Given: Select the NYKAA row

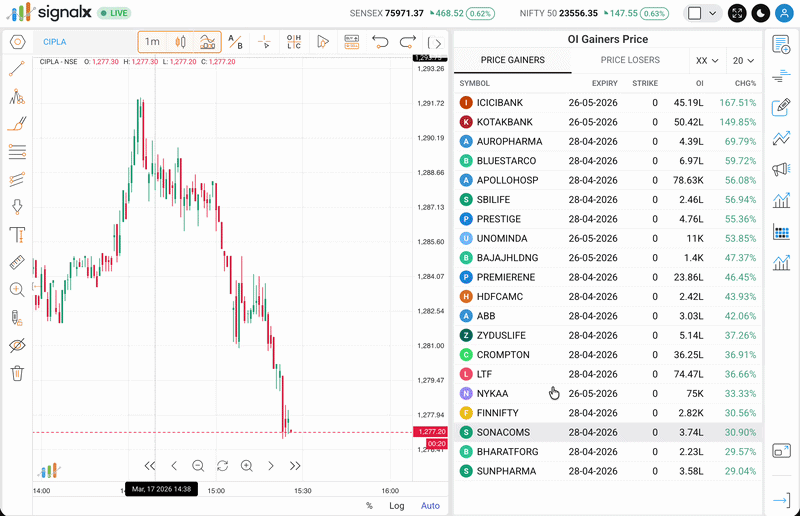Looking at the screenshot, I should click(x=608, y=394).
